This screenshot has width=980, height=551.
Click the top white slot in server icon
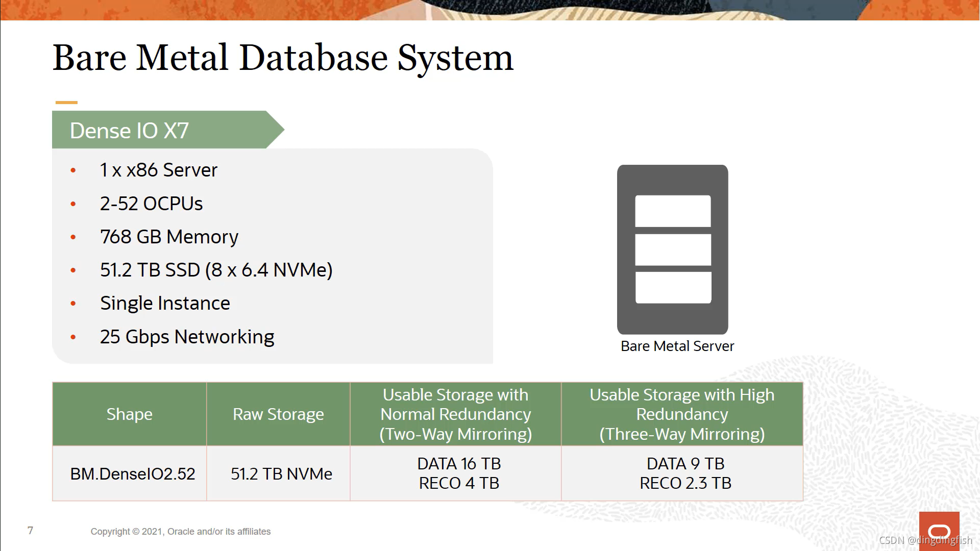(x=673, y=211)
